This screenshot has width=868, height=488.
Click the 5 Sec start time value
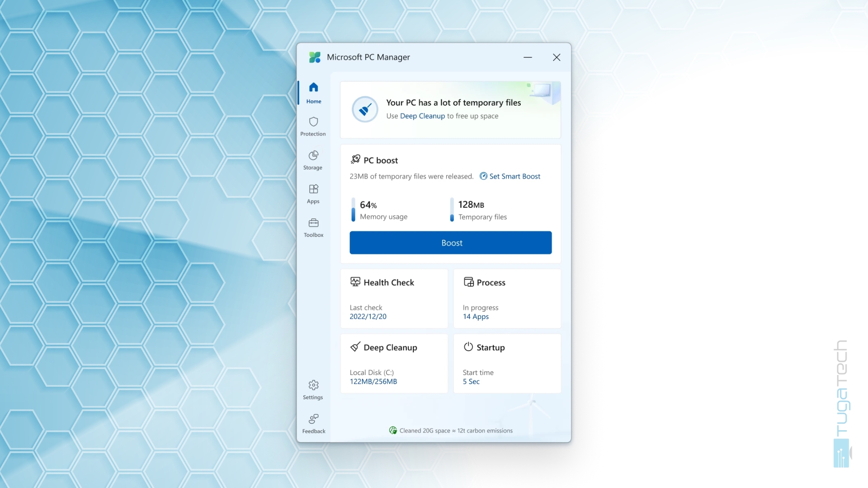click(x=471, y=382)
